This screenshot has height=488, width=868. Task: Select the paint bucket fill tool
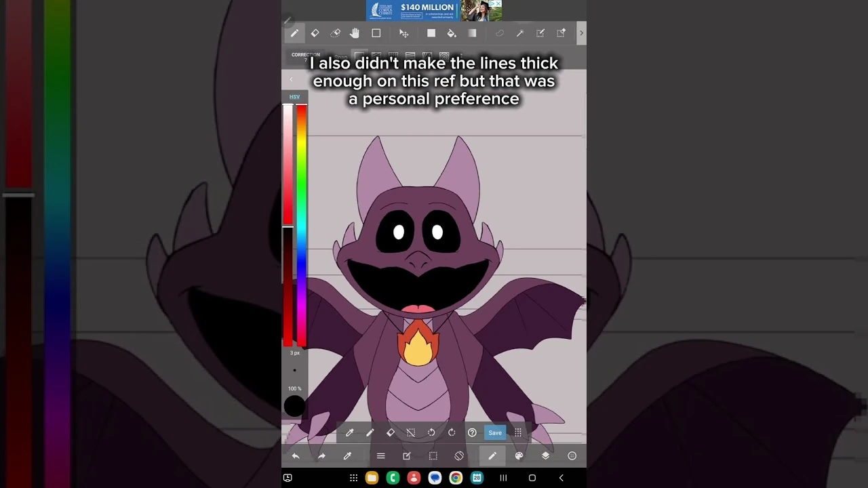click(x=452, y=33)
